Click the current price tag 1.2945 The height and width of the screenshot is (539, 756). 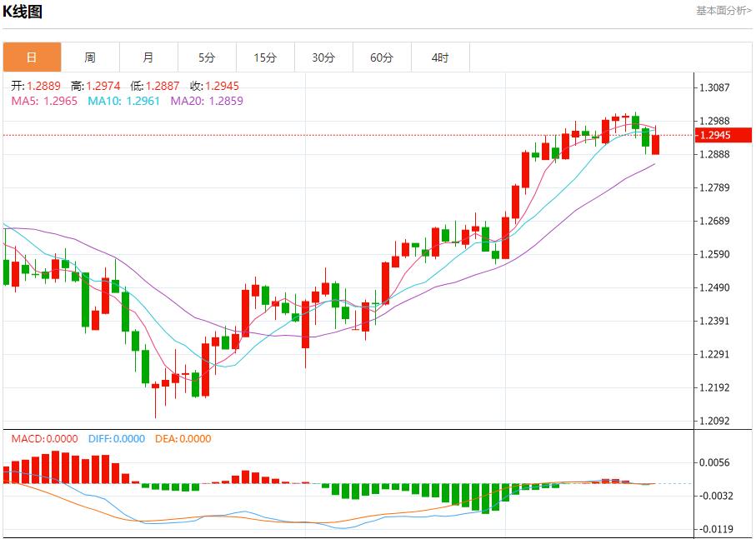click(x=723, y=135)
